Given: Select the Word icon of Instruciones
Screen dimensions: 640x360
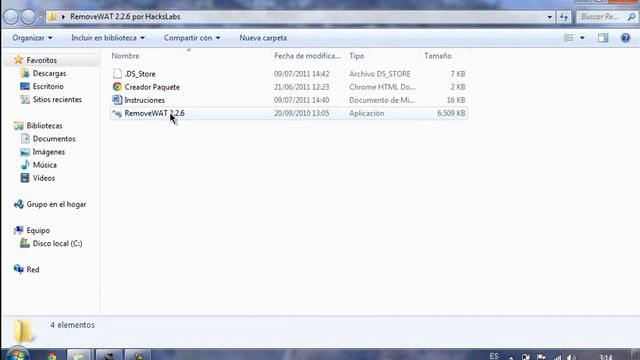Looking at the screenshot, I should 117,100.
